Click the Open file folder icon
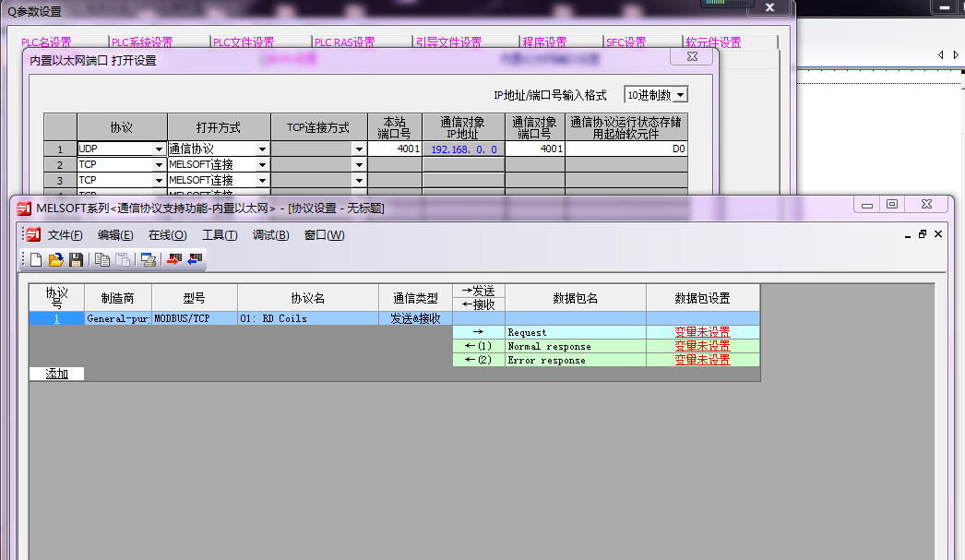This screenshot has height=560, width=965. point(56,260)
